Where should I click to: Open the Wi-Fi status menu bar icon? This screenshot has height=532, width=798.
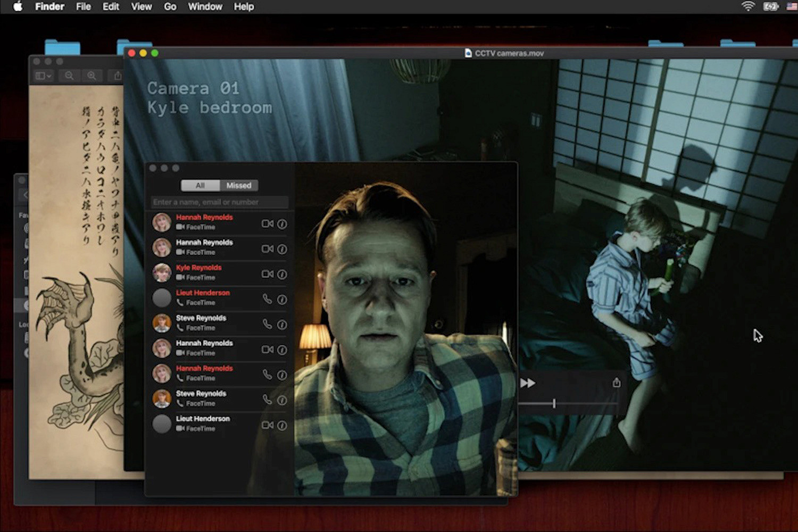point(748,7)
